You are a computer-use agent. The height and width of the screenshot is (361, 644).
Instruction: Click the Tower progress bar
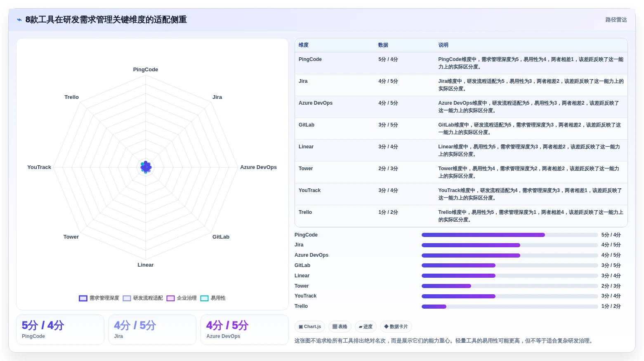510,286
